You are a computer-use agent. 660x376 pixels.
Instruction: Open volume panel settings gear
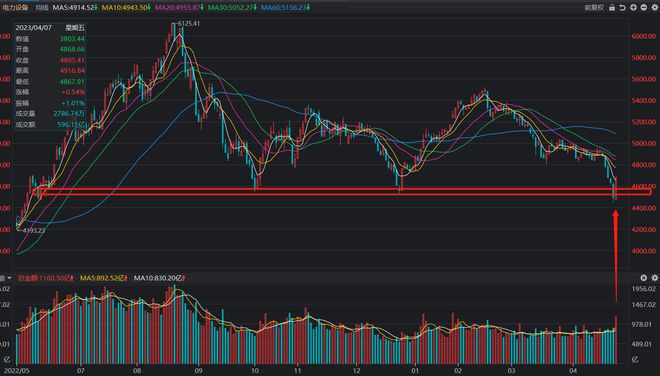pos(655,278)
